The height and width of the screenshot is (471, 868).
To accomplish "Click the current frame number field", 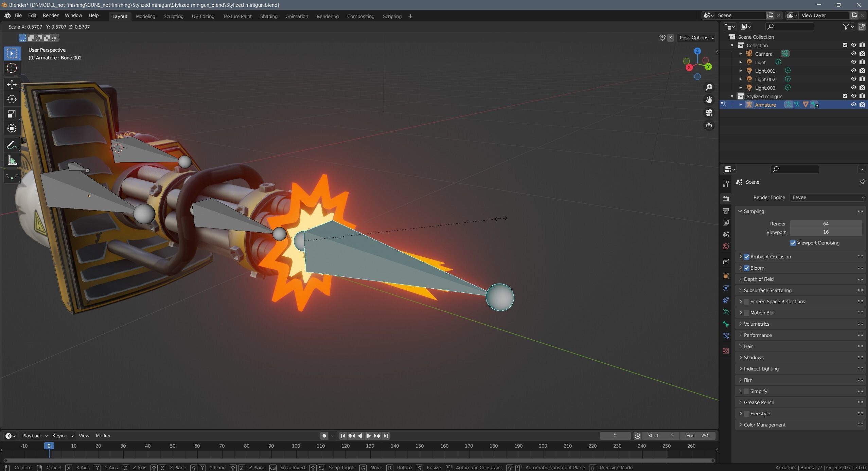I will click(x=615, y=436).
